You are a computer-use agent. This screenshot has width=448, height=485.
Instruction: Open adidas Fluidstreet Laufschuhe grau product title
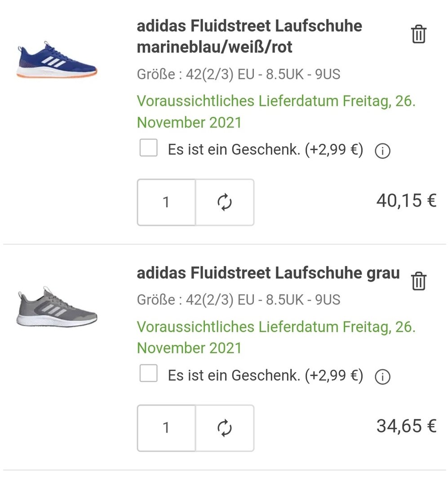268,273
